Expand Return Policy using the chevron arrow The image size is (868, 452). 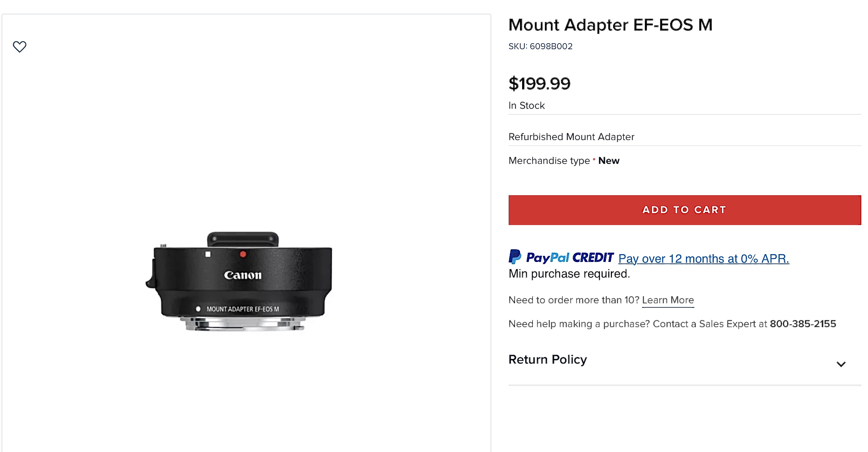point(841,364)
